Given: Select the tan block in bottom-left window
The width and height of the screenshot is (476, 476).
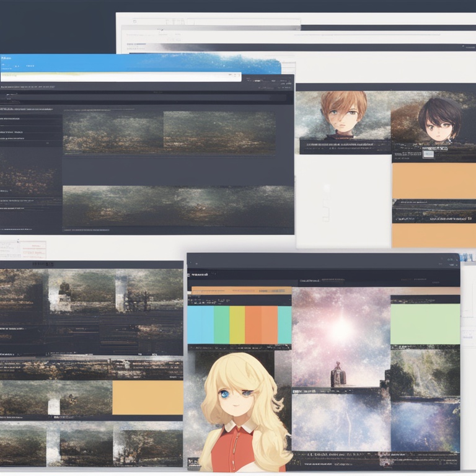Looking at the screenshot, I should point(148,397).
